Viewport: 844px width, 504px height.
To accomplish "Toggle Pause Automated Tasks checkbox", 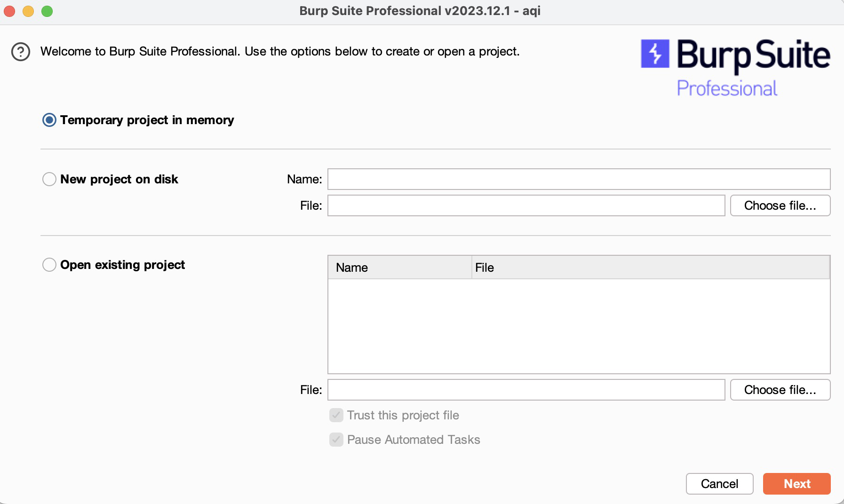I will coord(336,440).
